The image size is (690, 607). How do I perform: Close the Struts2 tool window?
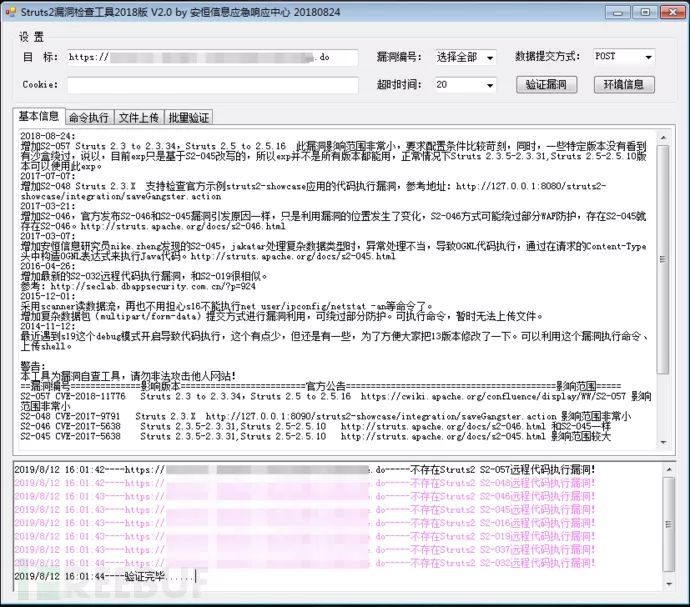tap(673, 12)
